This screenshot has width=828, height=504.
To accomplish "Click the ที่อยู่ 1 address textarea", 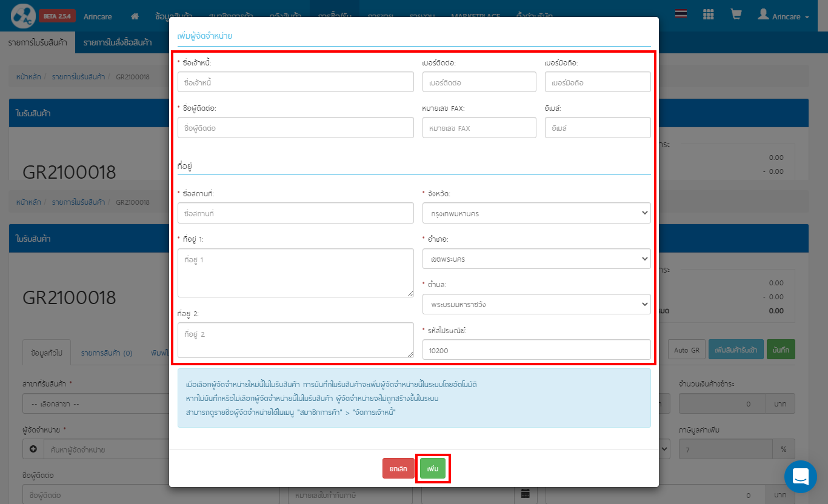I will click(295, 273).
